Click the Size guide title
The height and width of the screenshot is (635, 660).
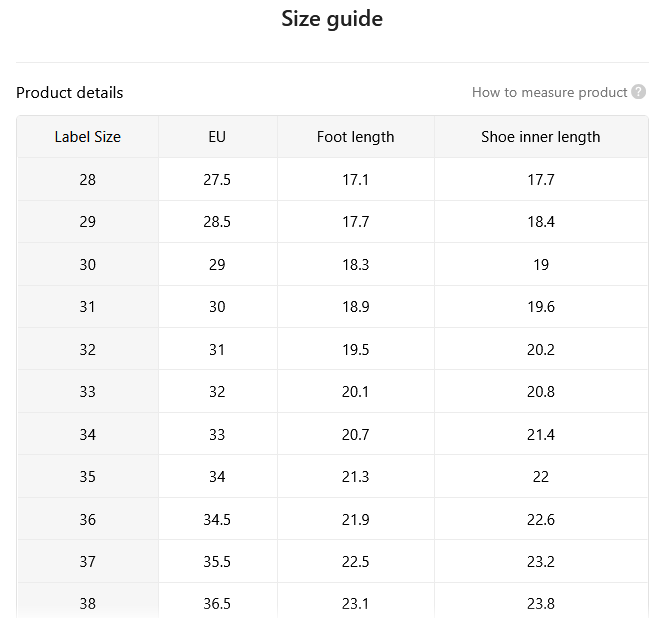point(332,19)
